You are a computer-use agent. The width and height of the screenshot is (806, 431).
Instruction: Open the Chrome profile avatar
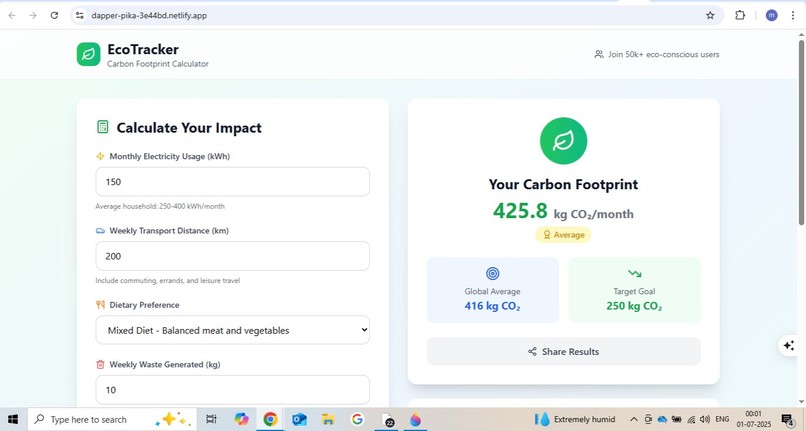pos(771,15)
